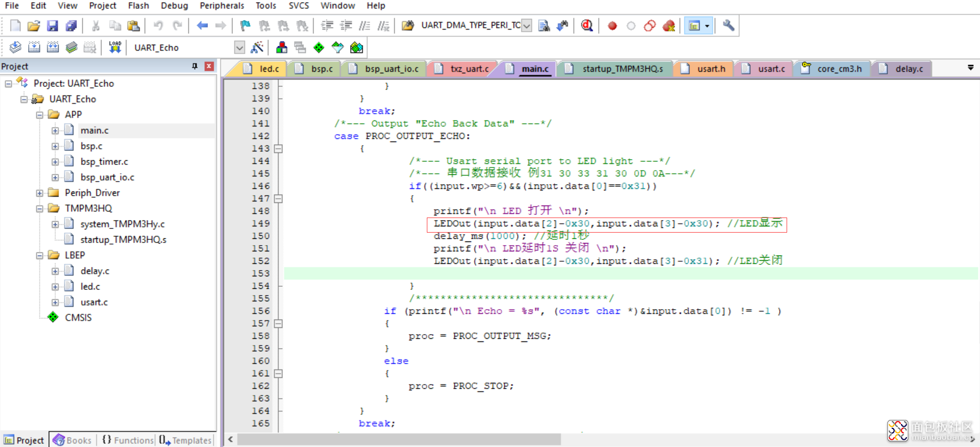This screenshot has height=447, width=980.
Task: Open the Configuration wrench icon
Action: pos(728,25)
